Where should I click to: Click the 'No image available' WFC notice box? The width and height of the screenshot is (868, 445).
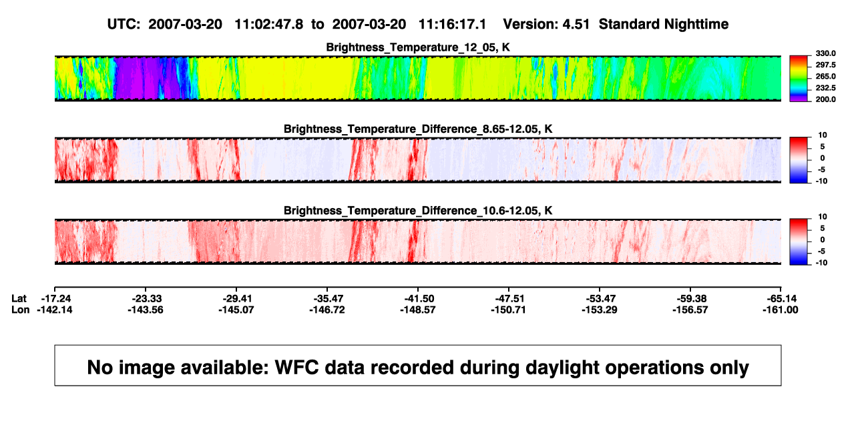click(418, 365)
